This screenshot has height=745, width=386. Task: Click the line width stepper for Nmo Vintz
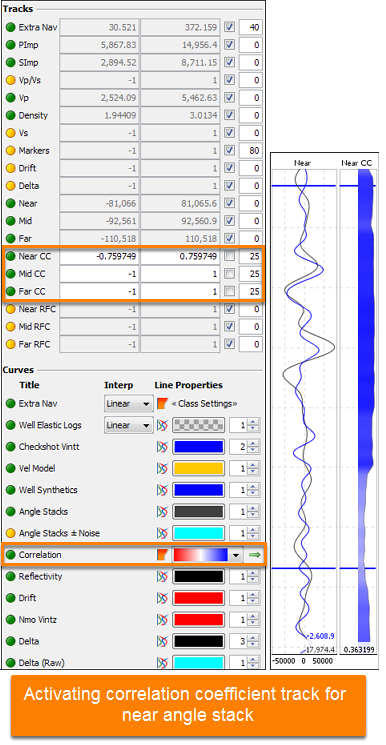253,620
